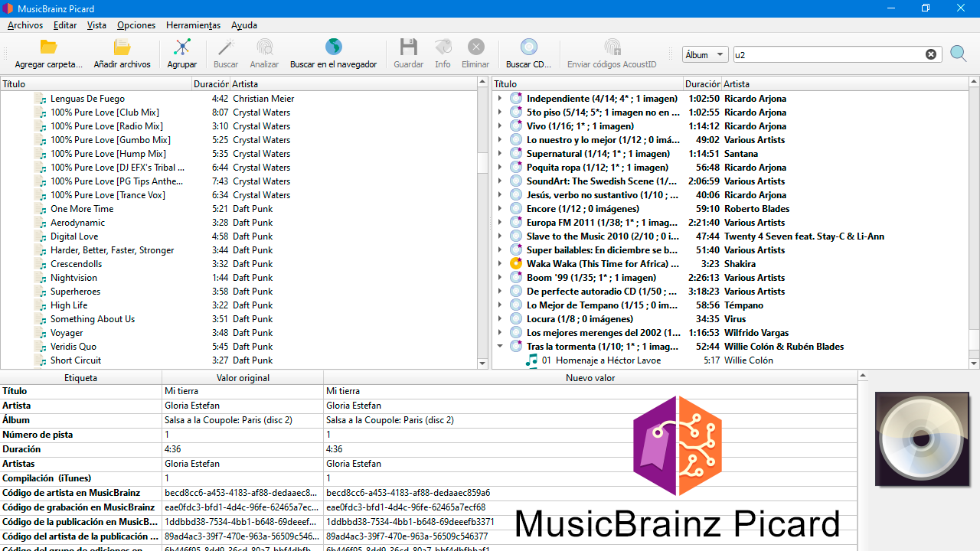This screenshot has height=551, width=980.
Task: Expand Slave to the Music 2010 album
Action: pyautogui.click(x=500, y=236)
